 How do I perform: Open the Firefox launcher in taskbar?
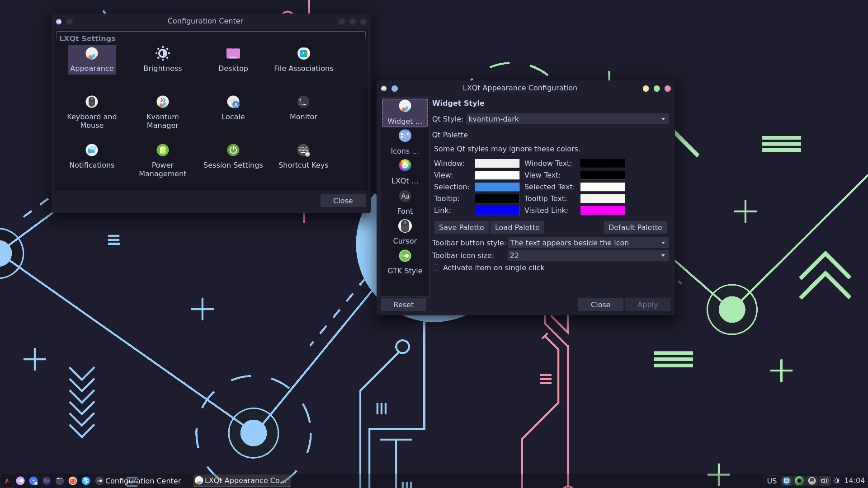pos(73,481)
